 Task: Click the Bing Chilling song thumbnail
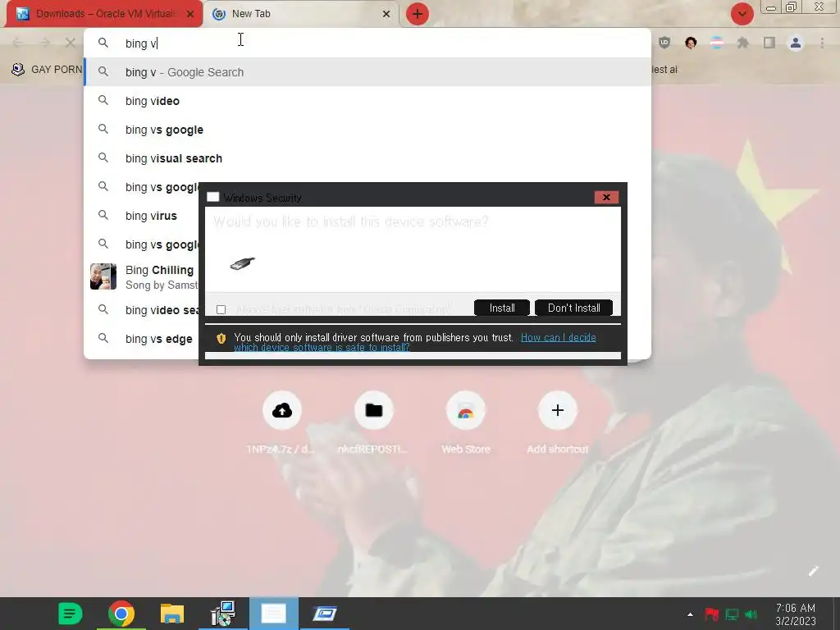103,276
